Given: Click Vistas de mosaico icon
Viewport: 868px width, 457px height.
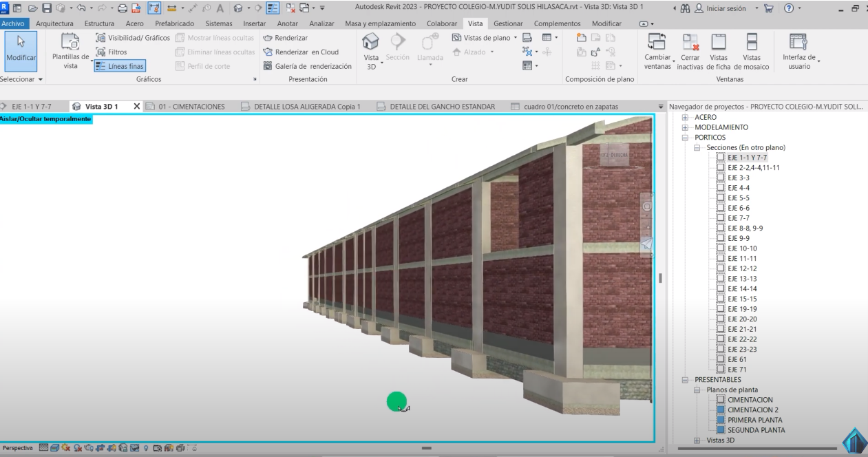Looking at the screenshot, I should click(x=752, y=43).
